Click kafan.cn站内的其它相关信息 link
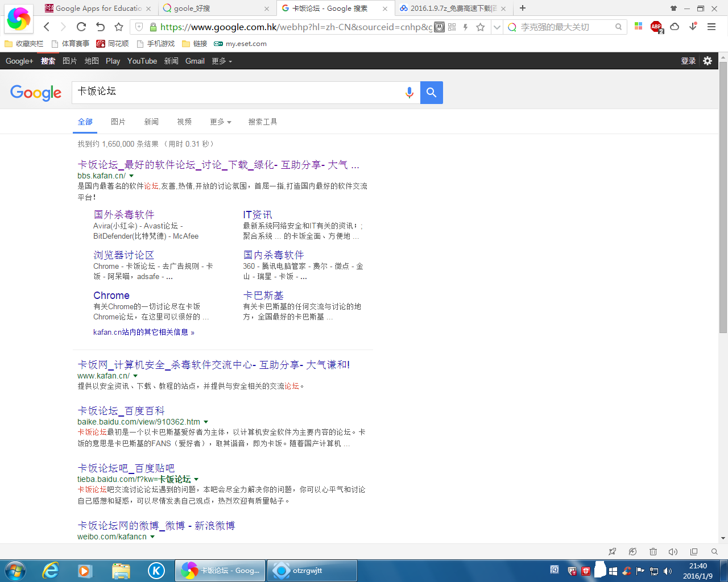728x582 pixels. (144, 332)
